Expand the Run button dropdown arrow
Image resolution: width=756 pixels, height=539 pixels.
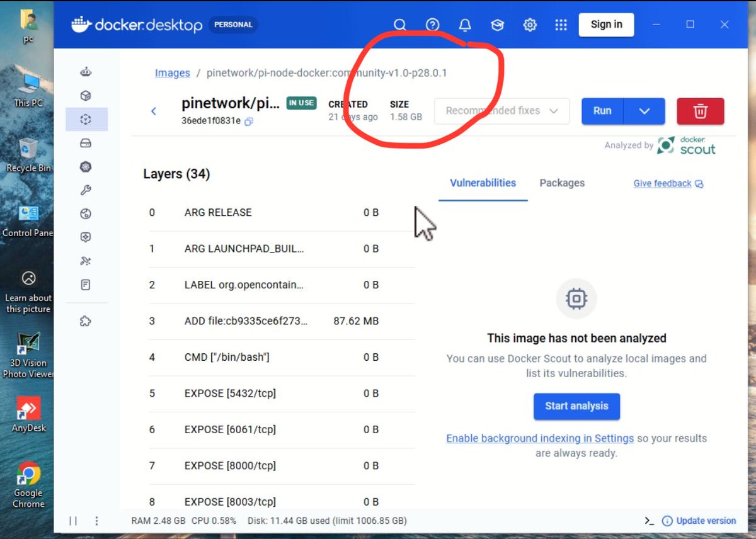(x=644, y=111)
